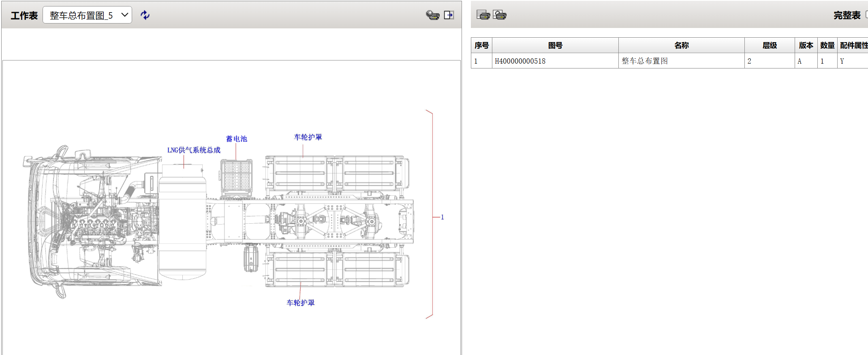Enable the 完整表 checkbox
The width and height of the screenshot is (868, 355).
point(866,15)
